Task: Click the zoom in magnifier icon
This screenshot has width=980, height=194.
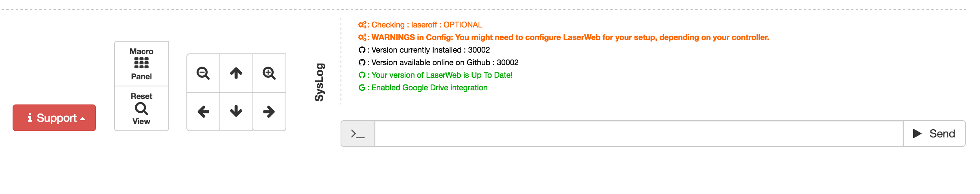Action: [x=269, y=73]
